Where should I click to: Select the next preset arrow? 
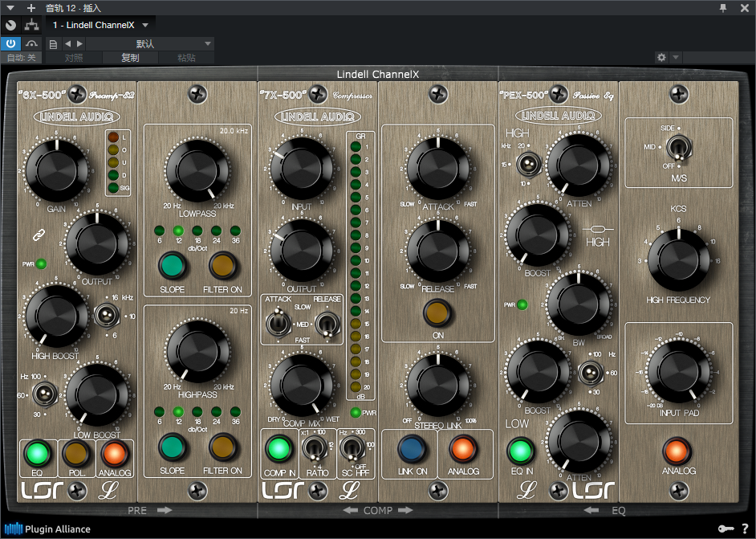tap(79, 44)
